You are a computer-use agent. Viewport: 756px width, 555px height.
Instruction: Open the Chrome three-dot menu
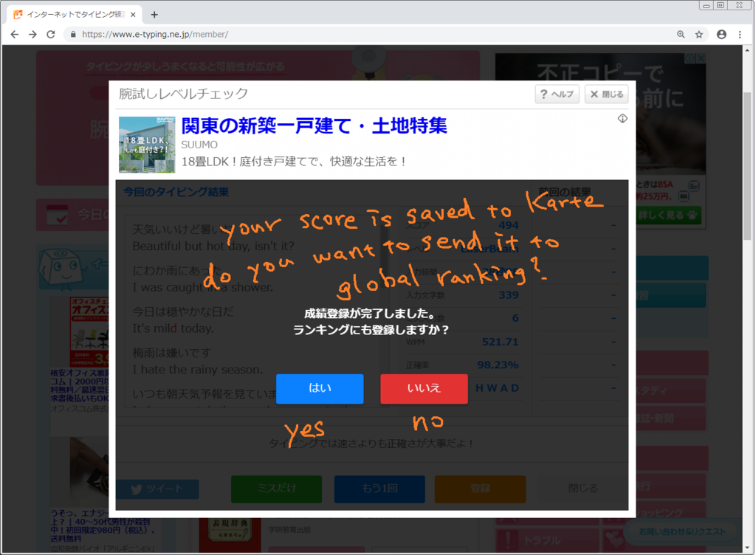(x=740, y=34)
